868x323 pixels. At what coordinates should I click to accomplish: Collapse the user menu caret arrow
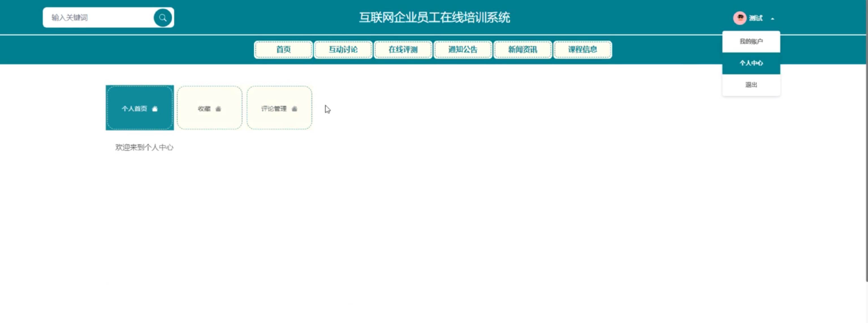772,19
